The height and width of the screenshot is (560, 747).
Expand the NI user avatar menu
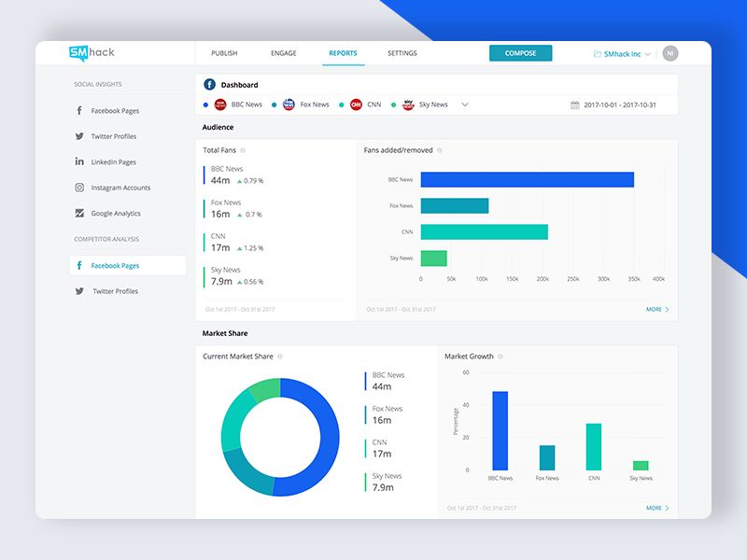(669, 53)
